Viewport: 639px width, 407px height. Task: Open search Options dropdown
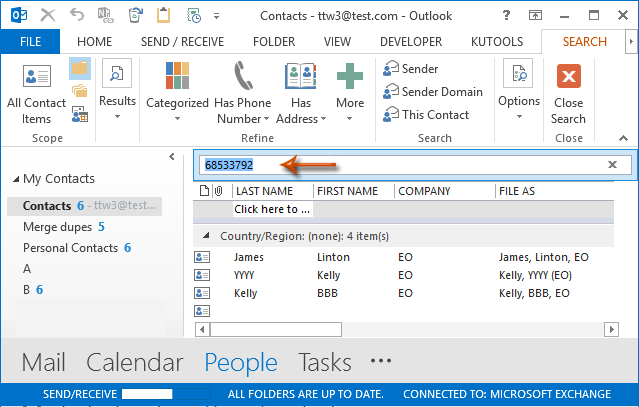tap(519, 101)
